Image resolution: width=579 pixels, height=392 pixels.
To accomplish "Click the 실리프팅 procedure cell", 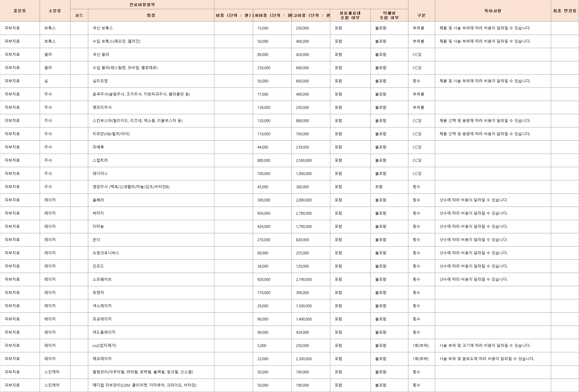I will click(100, 81).
